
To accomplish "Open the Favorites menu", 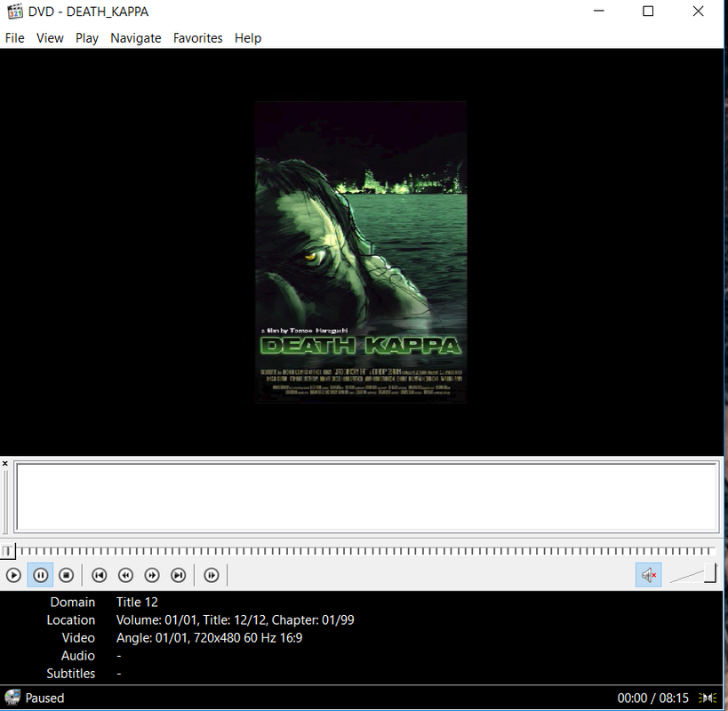I will (x=198, y=38).
